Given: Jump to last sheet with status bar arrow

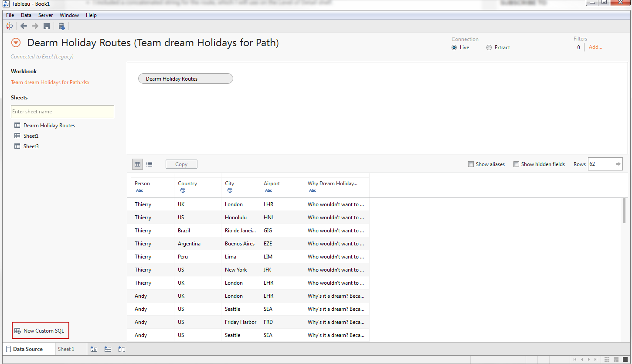Looking at the screenshot, I should click(x=595, y=360).
